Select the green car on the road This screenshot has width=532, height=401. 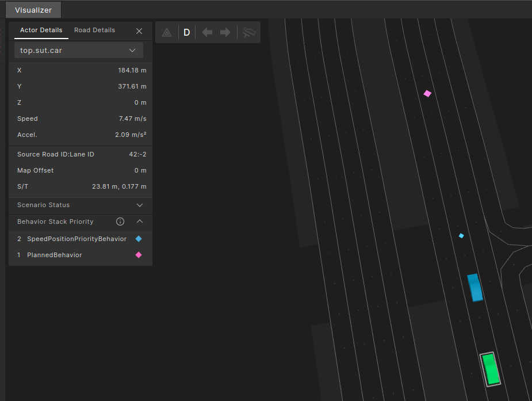(491, 369)
